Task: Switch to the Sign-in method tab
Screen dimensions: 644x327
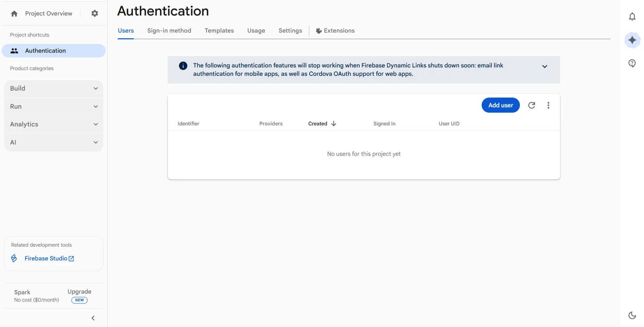Action: tap(169, 31)
